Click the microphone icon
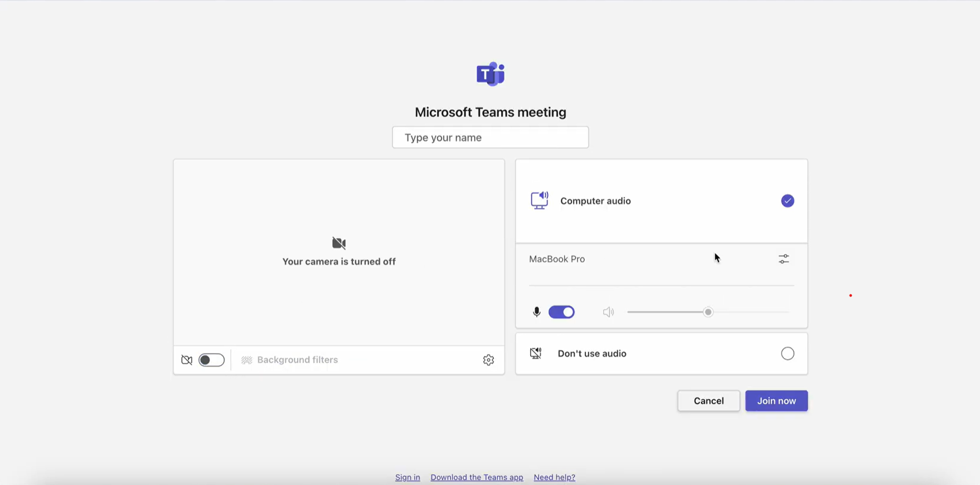This screenshot has height=485, width=980. [536, 312]
